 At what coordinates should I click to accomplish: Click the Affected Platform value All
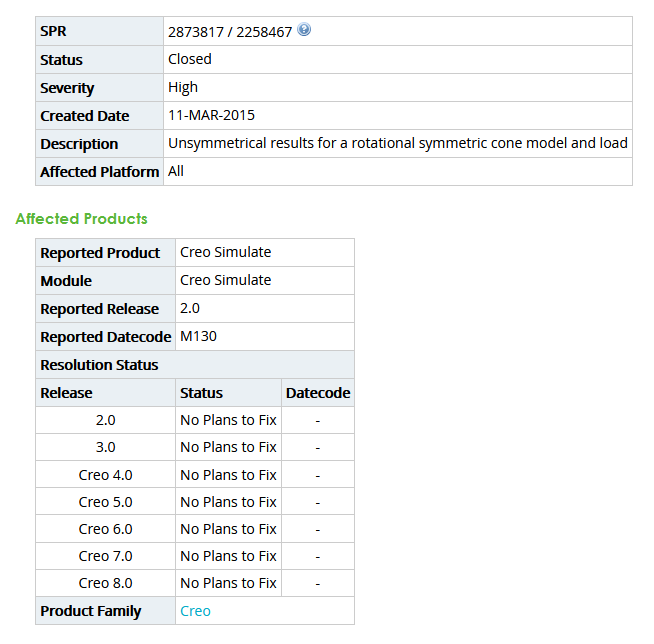tap(175, 171)
